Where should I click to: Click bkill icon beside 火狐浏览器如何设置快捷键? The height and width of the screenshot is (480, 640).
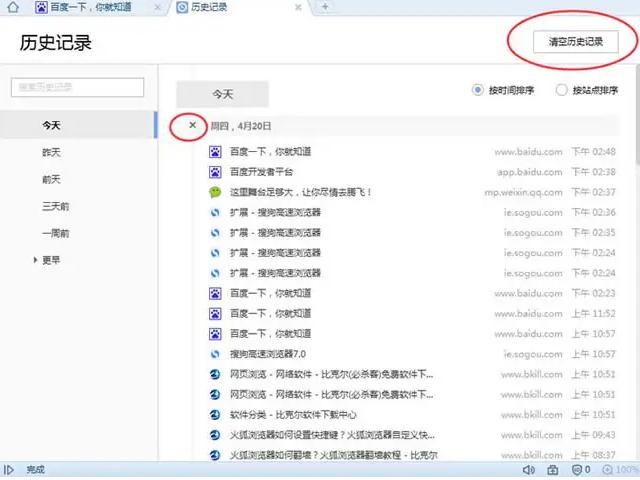(x=215, y=435)
